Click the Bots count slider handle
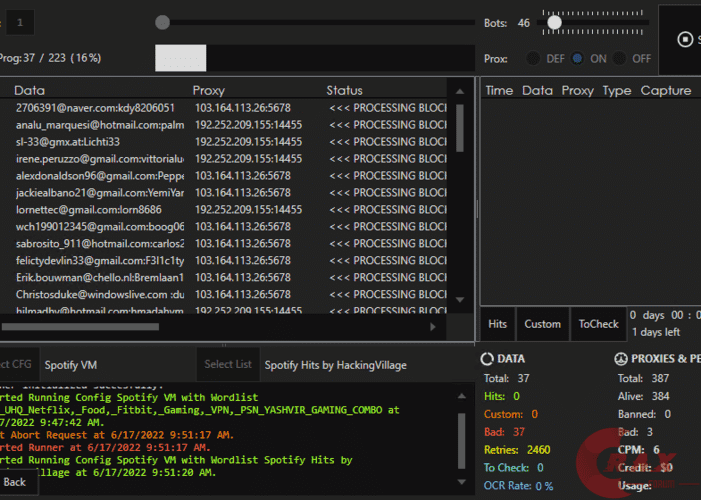Screen dimensions: 701x500 (x=554, y=22)
